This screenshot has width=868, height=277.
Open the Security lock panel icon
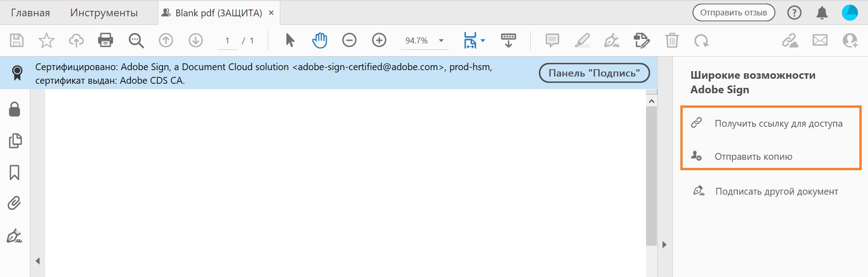pos(14,109)
